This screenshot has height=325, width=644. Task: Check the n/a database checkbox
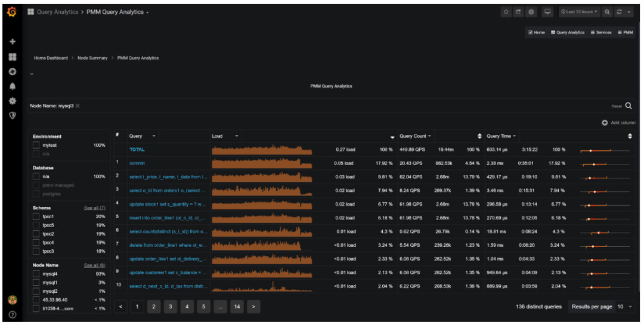36,177
